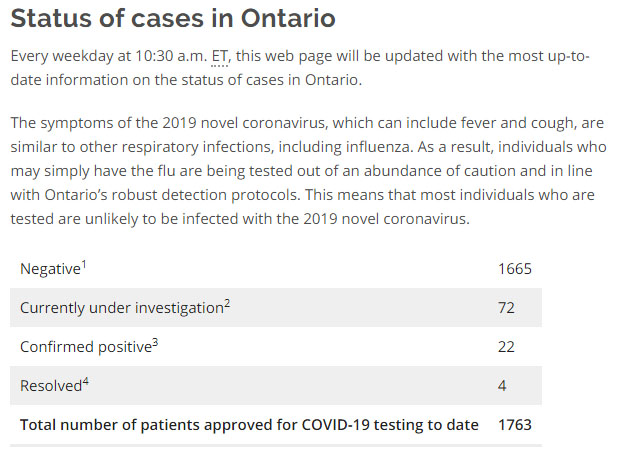617x458 pixels.
Task: Select the resolved count of 4
Action: click(x=502, y=385)
